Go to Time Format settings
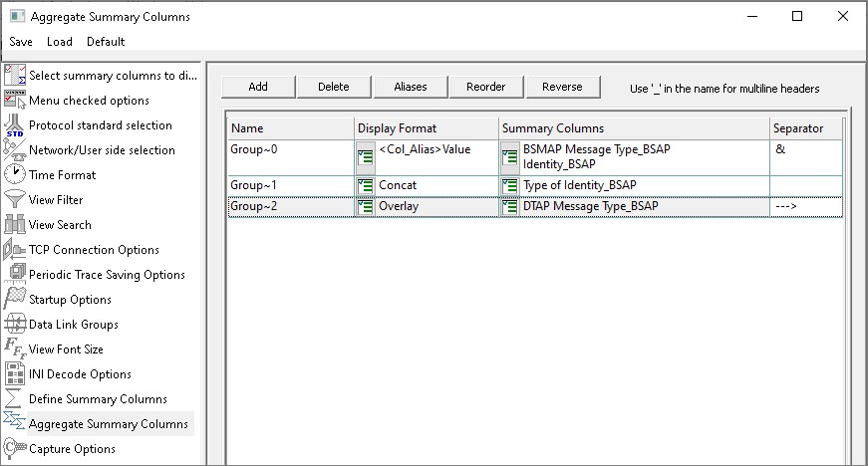The image size is (868, 466). [x=63, y=174]
